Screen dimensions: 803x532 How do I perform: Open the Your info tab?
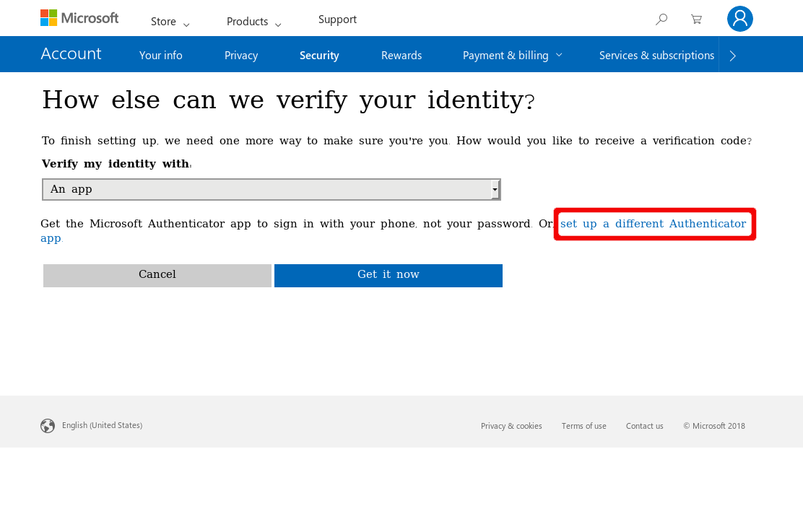coord(161,55)
